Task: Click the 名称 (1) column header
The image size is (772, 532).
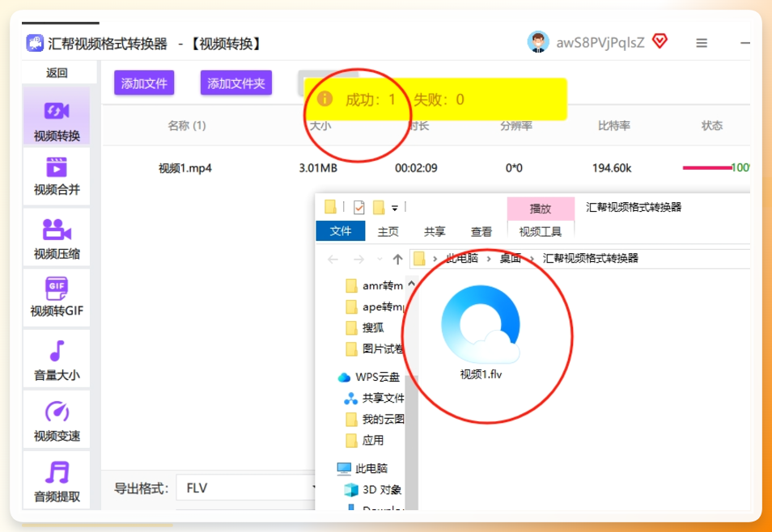Action: tap(187, 126)
